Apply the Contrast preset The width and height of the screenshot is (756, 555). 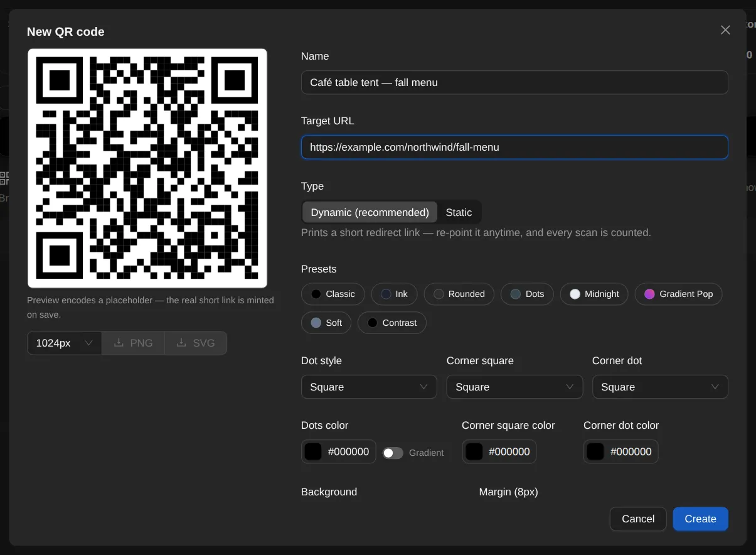pyautogui.click(x=392, y=323)
